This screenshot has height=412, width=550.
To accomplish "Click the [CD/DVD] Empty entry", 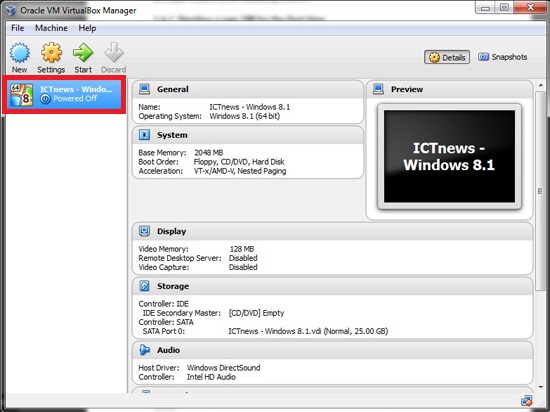I will (256, 313).
